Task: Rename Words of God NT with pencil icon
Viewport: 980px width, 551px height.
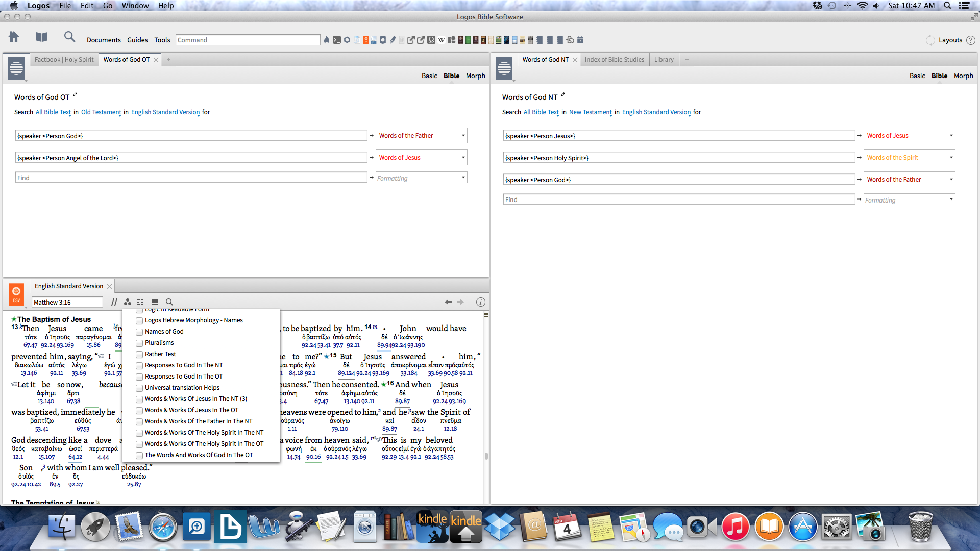Action: 563,95
